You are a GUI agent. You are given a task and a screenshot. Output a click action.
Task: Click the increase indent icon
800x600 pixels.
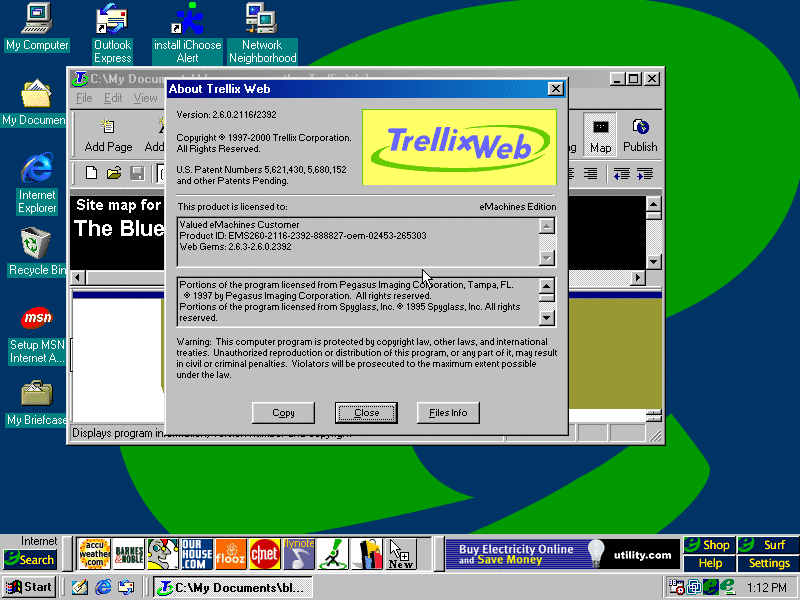[644, 174]
